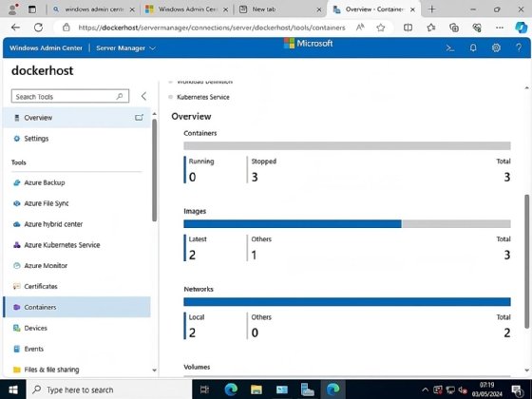532x399 pixels.
Task: Click the browser back arrow
Action: [15, 28]
